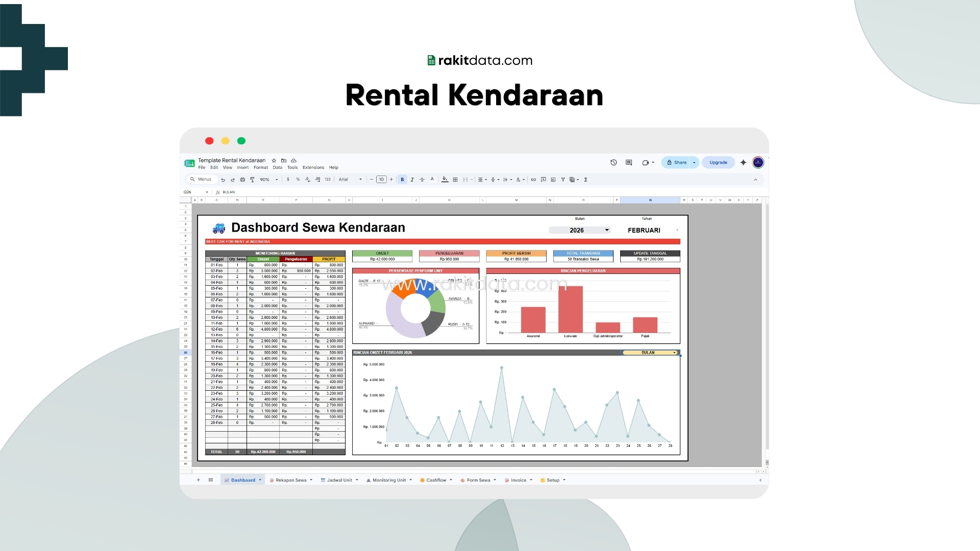Click the create filter icon

point(563,180)
